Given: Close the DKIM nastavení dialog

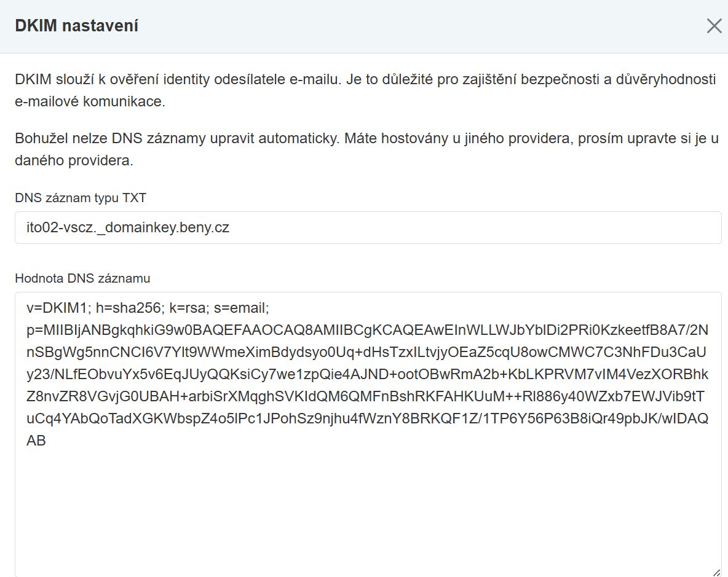Looking at the screenshot, I should click(x=714, y=26).
